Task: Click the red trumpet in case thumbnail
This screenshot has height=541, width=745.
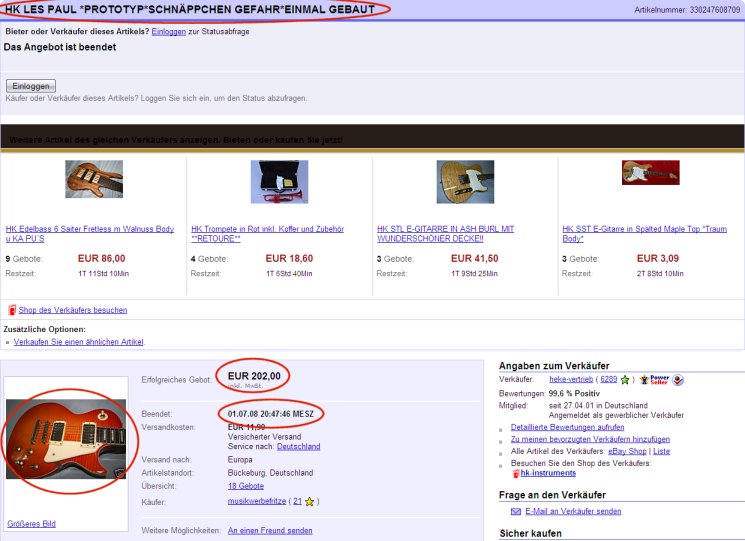Action: pos(279,181)
